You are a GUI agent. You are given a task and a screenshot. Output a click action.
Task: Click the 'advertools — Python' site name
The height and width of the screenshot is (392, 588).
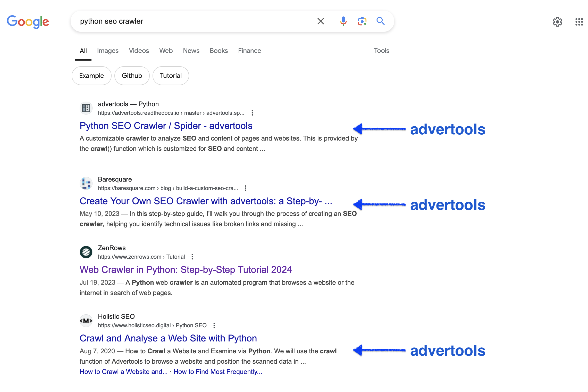(128, 104)
